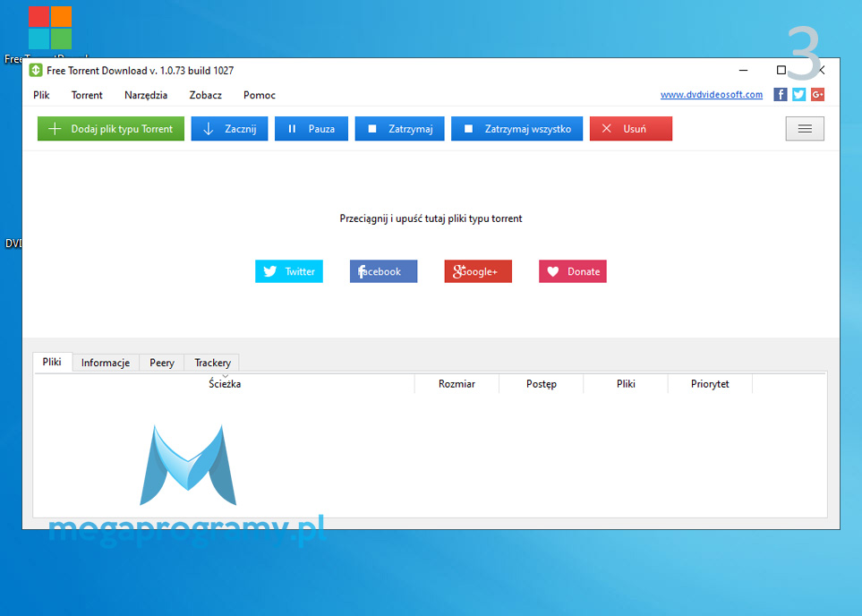Click the large Twitter share button
This screenshot has width=862, height=616.
[x=289, y=271]
